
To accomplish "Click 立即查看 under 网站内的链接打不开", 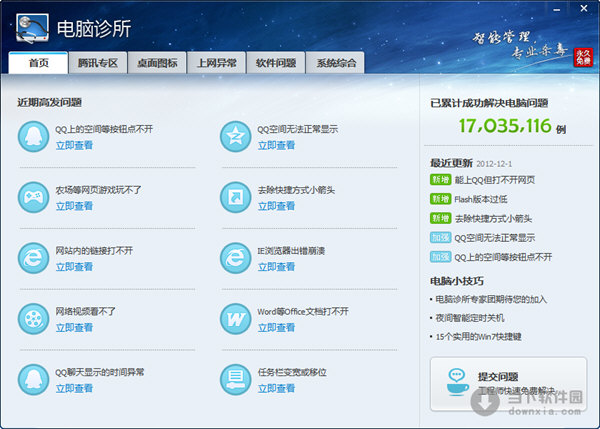I will click(74, 267).
